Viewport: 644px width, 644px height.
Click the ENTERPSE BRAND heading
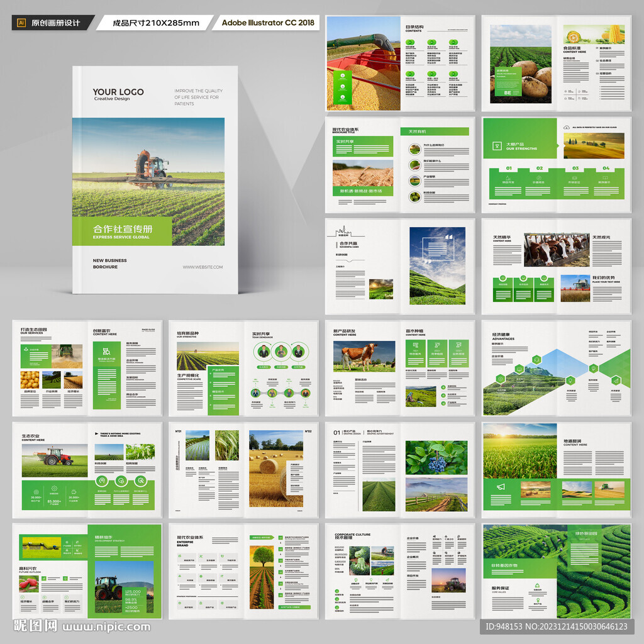(186, 543)
